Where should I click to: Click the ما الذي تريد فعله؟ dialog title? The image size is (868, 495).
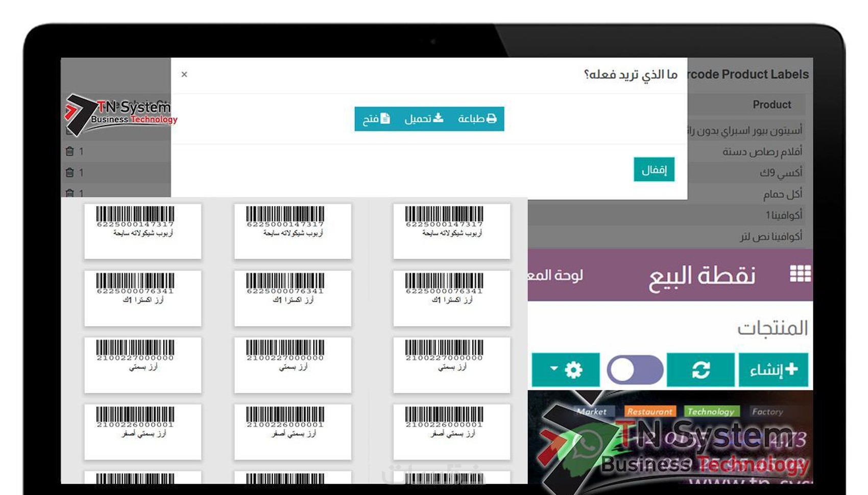[631, 75]
